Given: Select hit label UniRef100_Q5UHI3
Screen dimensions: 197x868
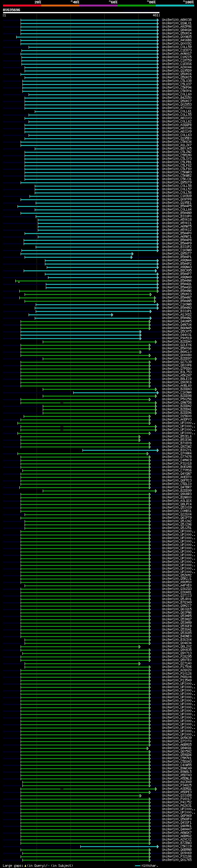Looking at the screenshot, I should coord(177,294).
